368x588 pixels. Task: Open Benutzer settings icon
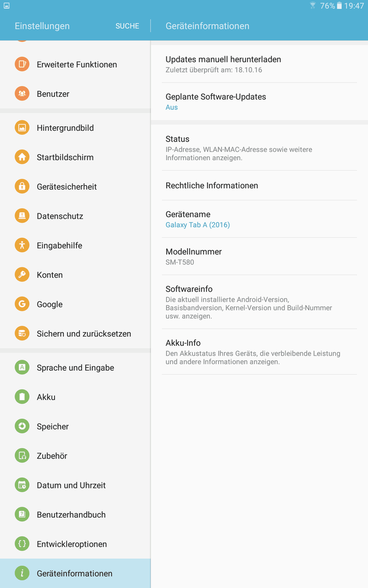pos(22,94)
